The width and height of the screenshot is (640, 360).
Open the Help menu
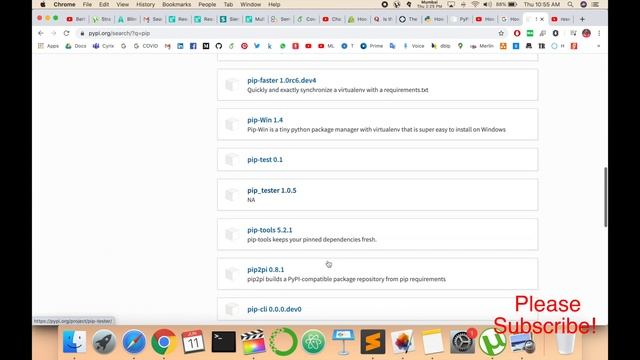click(274, 4)
